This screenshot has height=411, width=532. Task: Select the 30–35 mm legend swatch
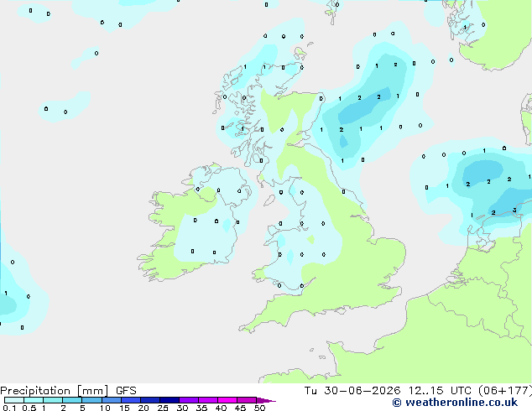coord(189,400)
